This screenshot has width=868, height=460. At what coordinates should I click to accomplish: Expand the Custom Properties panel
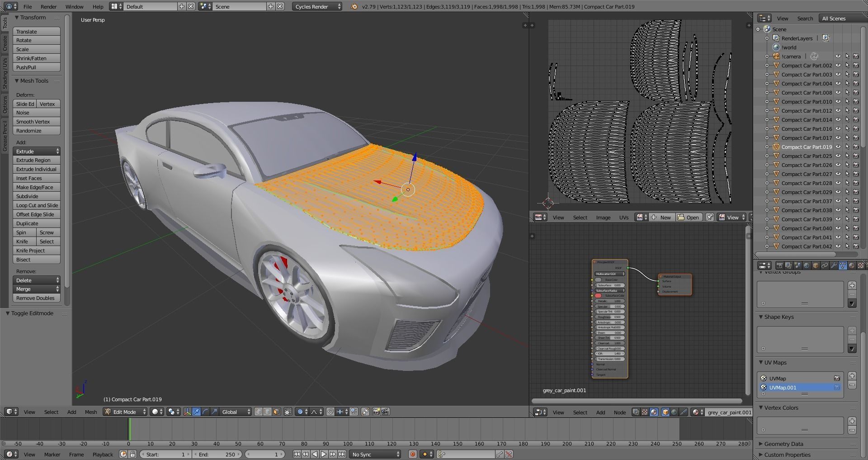click(787, 455)
